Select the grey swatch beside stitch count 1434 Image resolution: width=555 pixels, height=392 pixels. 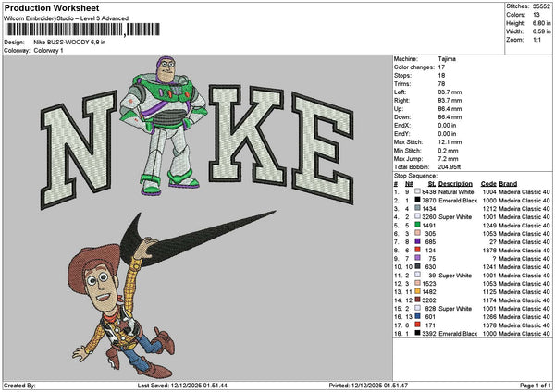click(x=417, y=208)
